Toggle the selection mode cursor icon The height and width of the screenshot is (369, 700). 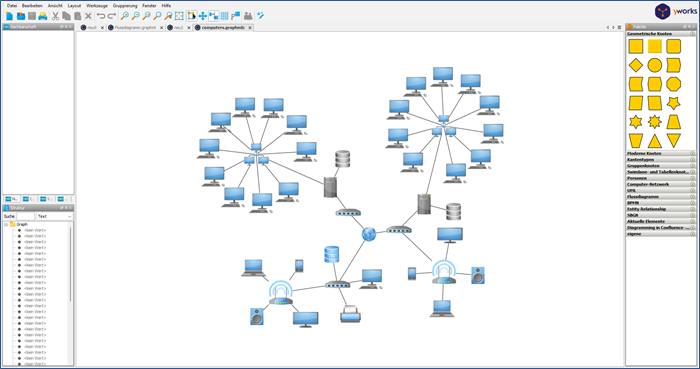pos(192,16)
